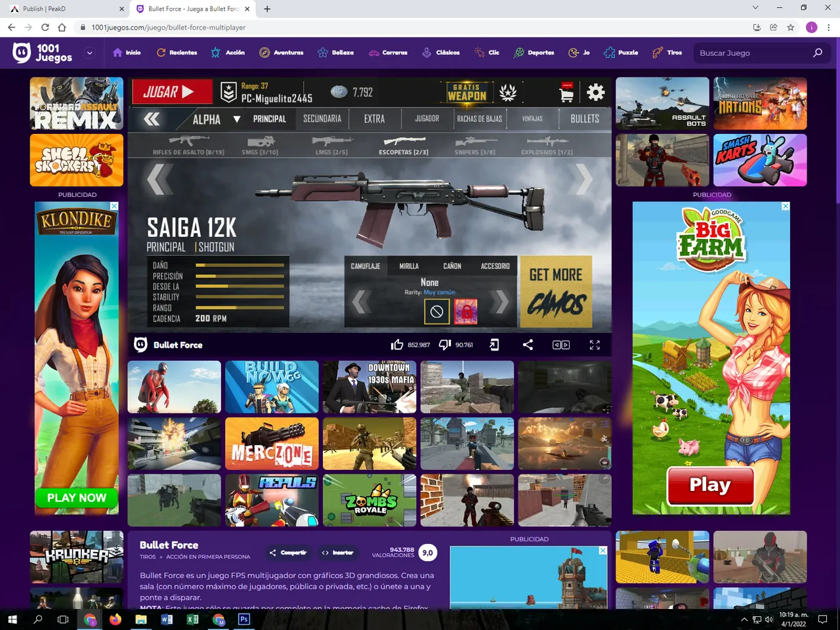Go to browser home page
This screenshot has height=630, width=840.
(62, 28)
